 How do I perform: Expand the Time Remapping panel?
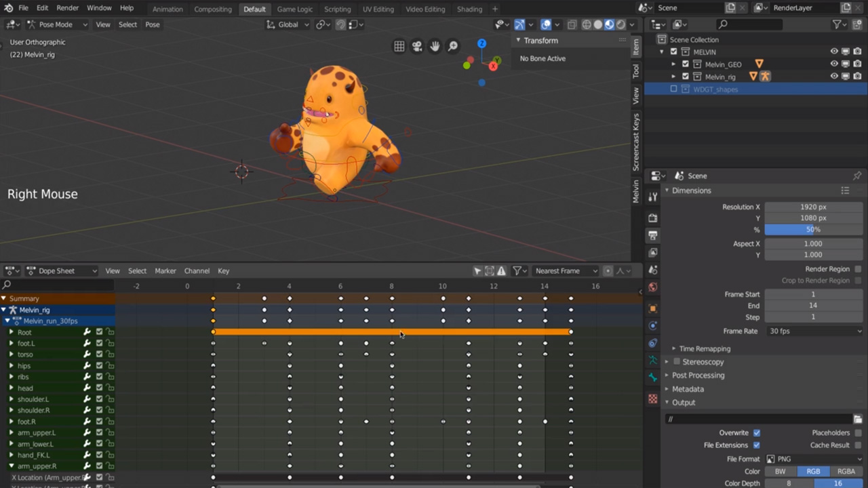(704, 348)
